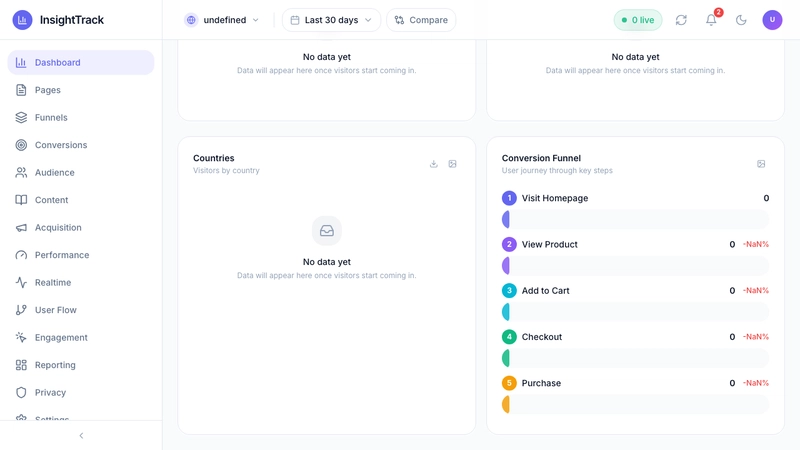This screenshot has width=800, height=450.
Task: Click the Performance gauge icon
Action: click(x=21, y=255)
